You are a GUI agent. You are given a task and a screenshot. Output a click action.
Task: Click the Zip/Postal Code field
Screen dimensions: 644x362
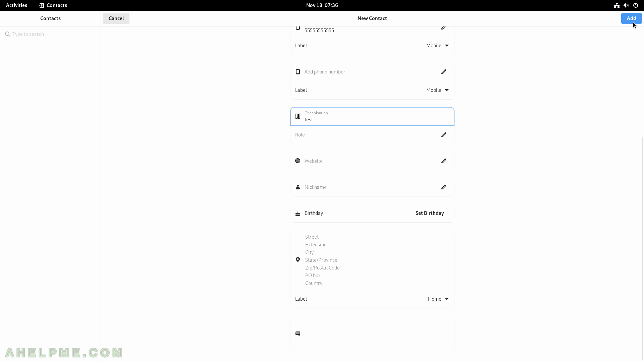(377, 268)
